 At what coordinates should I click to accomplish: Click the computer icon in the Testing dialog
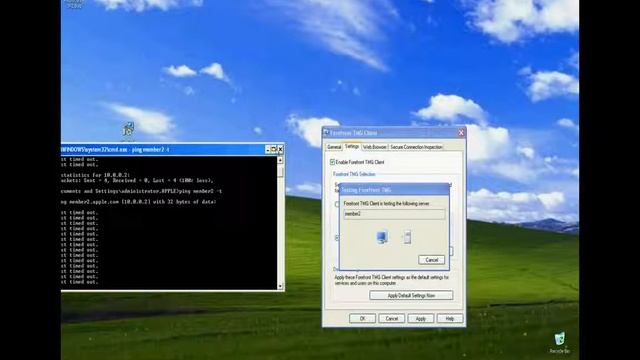point(382,237)
